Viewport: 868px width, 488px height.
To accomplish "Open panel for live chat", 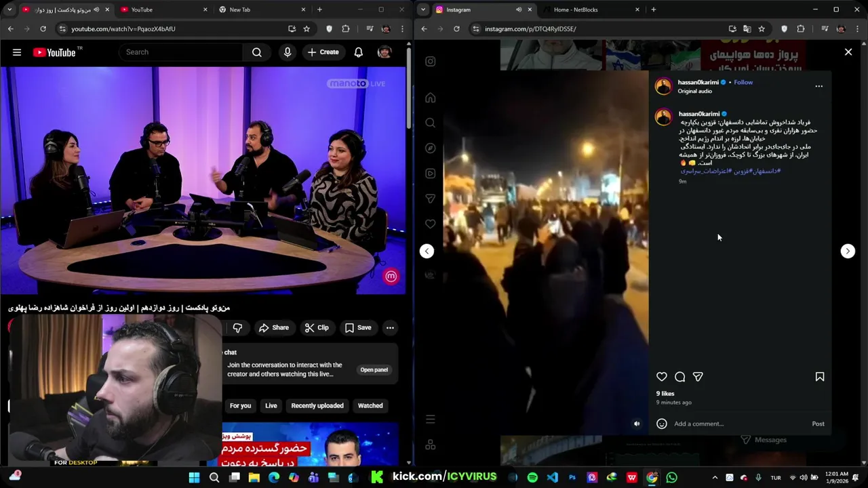I will 374,370.
